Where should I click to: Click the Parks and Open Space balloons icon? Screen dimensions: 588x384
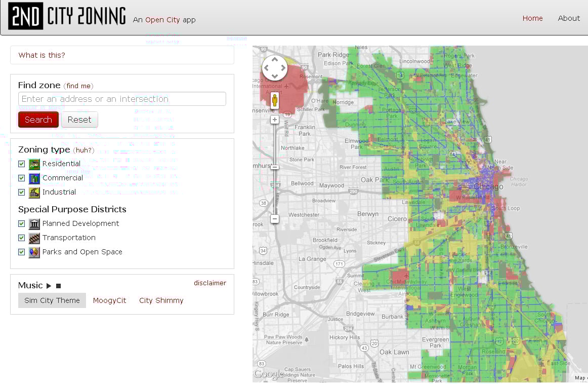(34, 252)
